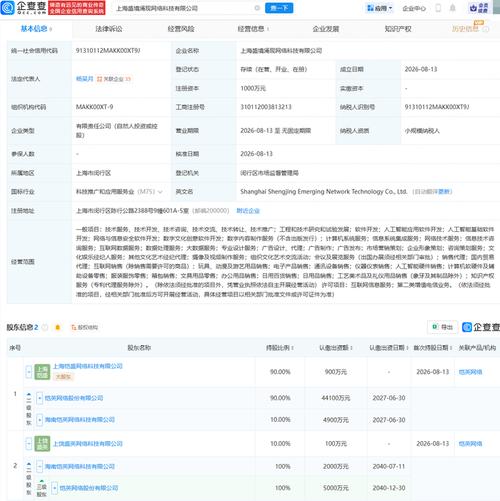Open related product link in 100万元 row
The image size is (500, 501).
coord(470,444)
